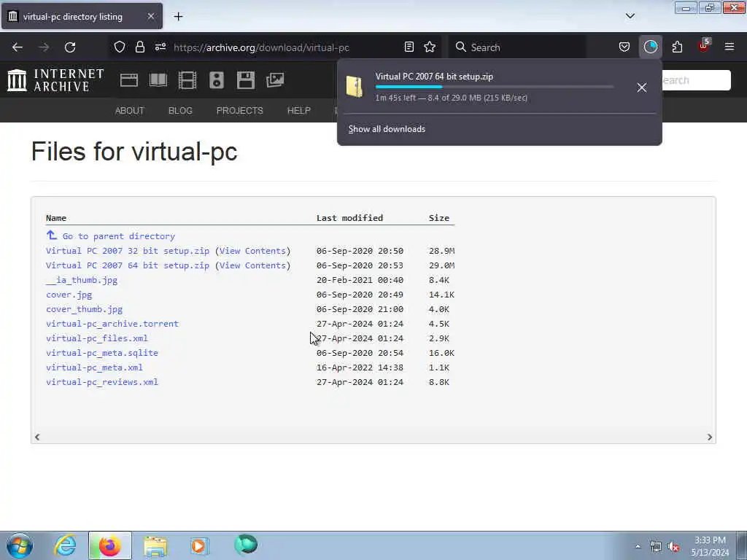Reload the page with the refresh icon
This screenshot has height=560, width=747.
point(70,47)
